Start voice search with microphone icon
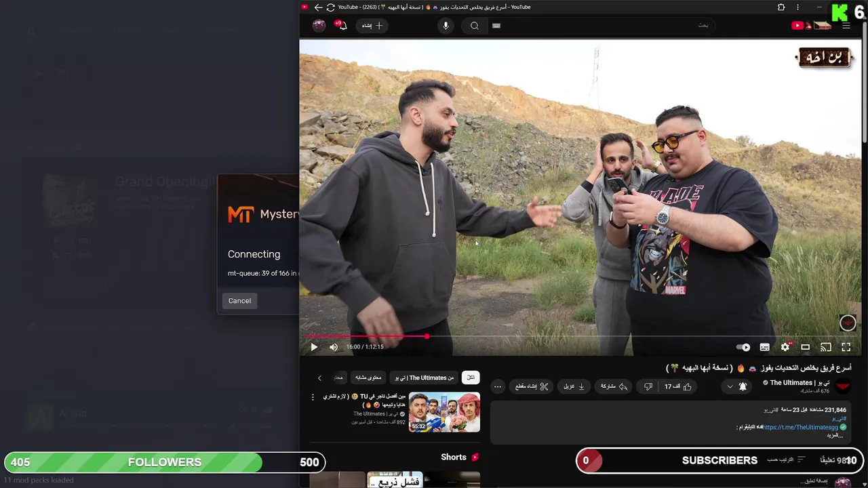 tap(446, 26)
